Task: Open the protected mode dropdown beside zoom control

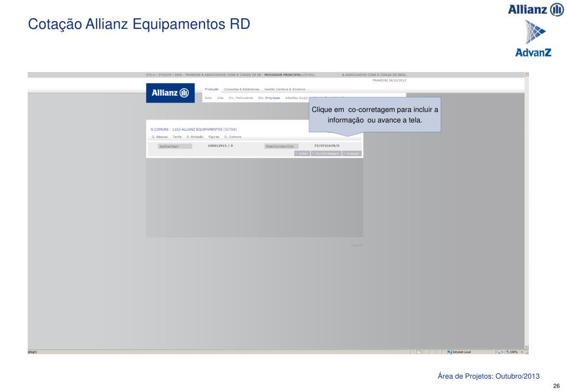Action: pyautogui.click(x=502, y=352)
